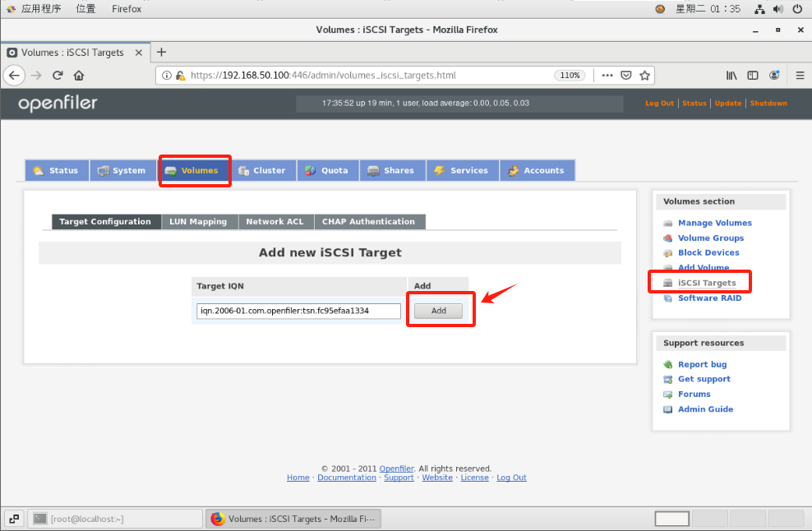Open Admin Guide link
The image size is (812, 531).
pos(705,409)
